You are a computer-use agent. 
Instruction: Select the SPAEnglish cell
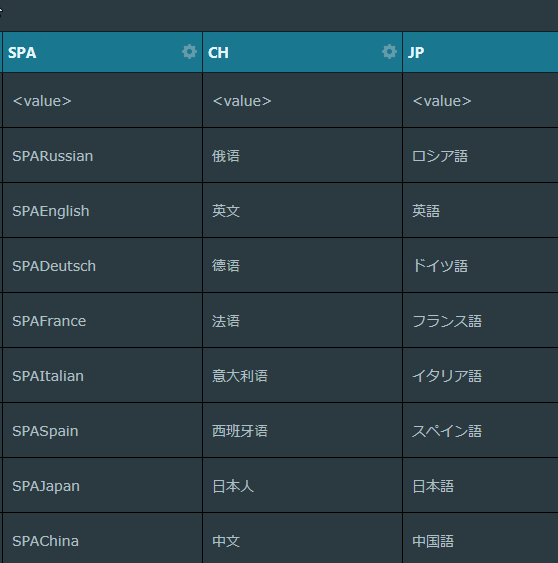click(102, 210)
